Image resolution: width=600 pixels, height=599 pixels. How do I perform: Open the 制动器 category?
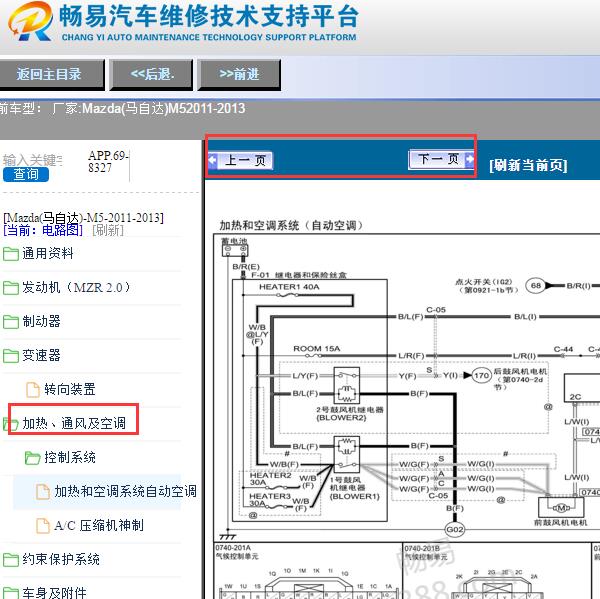(41, 322)
